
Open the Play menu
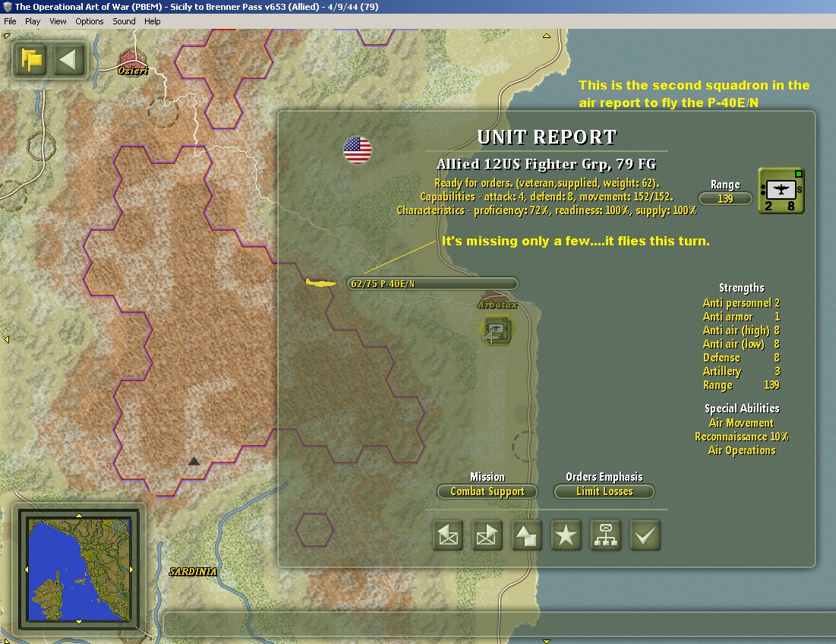click(33, 21)
